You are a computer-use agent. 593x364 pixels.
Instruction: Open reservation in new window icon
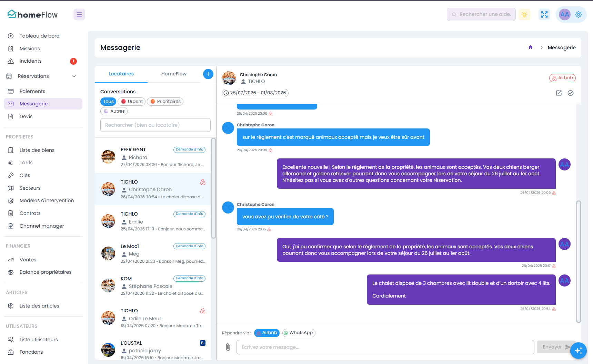[x=559, y=93]
